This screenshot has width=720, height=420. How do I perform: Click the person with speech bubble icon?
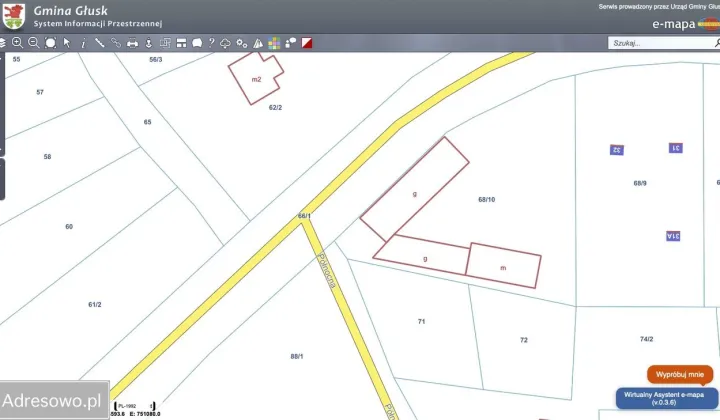[291, 43]
